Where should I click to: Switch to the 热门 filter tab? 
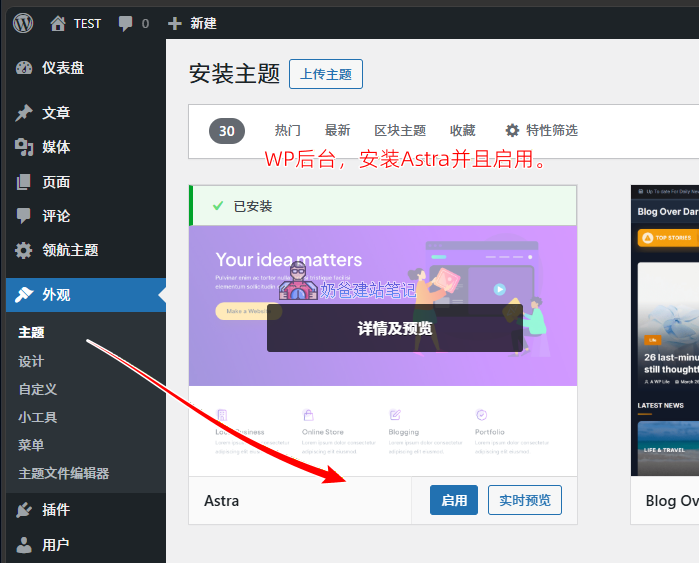(x=288, y=131)
